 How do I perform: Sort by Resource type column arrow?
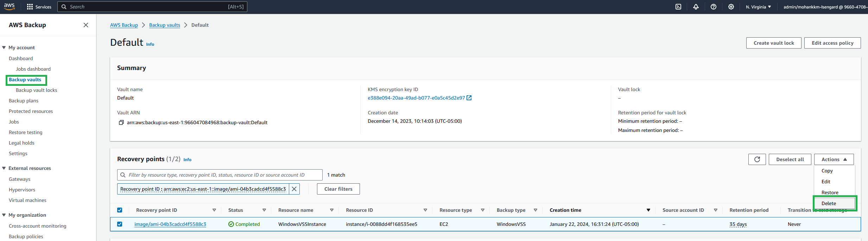pos(483,210)
